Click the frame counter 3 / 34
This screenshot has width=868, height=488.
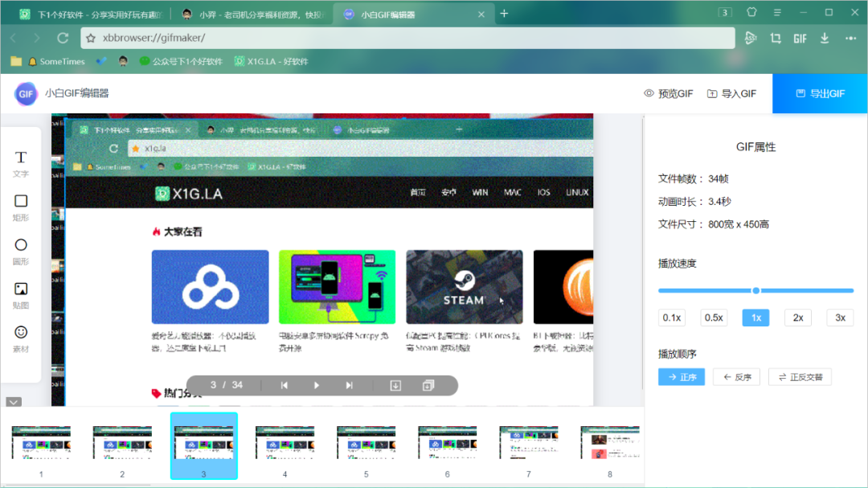[227, 385]
